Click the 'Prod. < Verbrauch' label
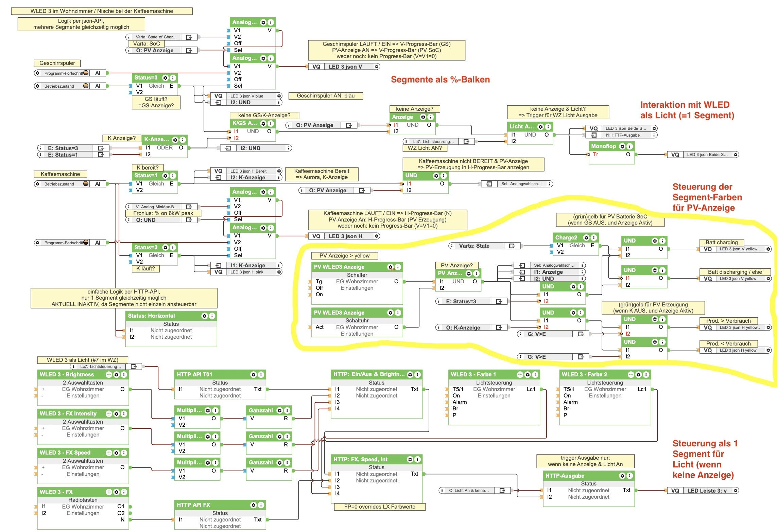The image size is (777, 532). click(728, 344)
